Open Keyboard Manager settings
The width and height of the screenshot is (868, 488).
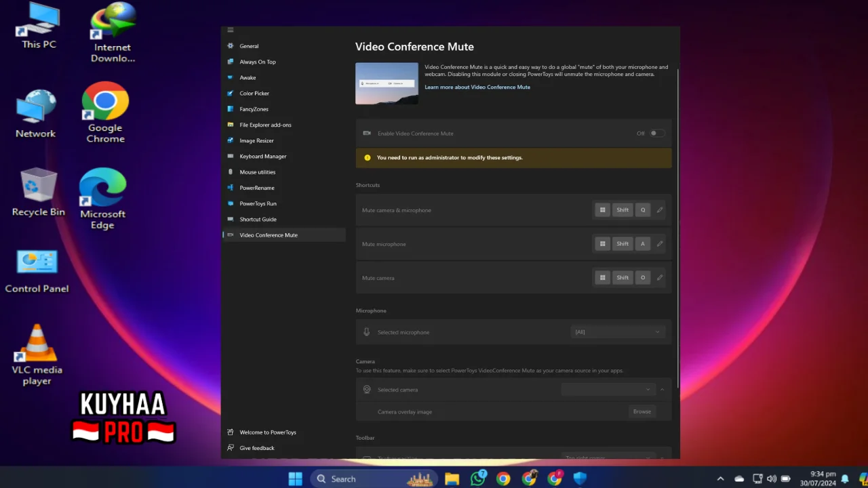[284, 156]
